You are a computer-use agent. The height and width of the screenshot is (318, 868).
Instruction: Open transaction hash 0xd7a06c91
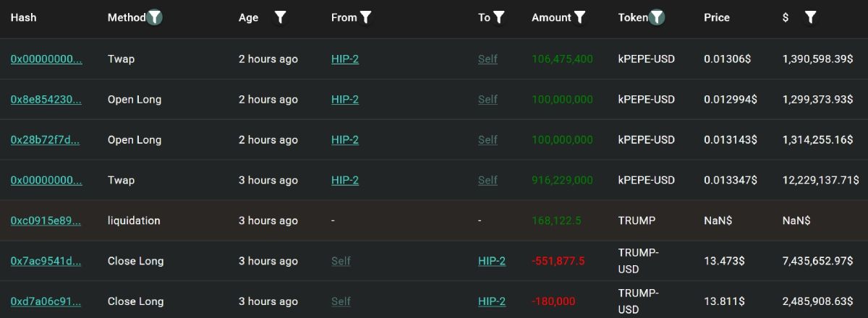coord(46,301)
